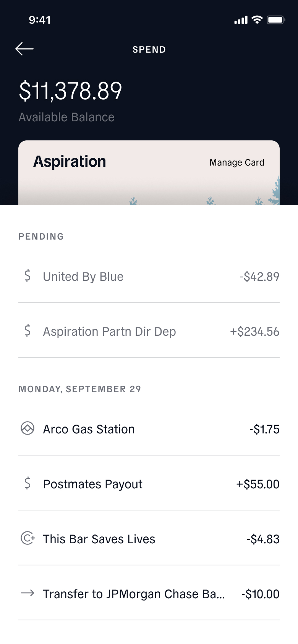Click the -$42.89 pending amount

tap(260, 277)
